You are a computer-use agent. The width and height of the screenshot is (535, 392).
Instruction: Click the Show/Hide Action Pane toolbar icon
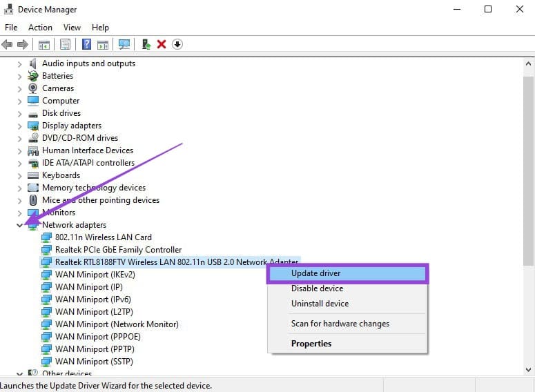click(103, 44)
